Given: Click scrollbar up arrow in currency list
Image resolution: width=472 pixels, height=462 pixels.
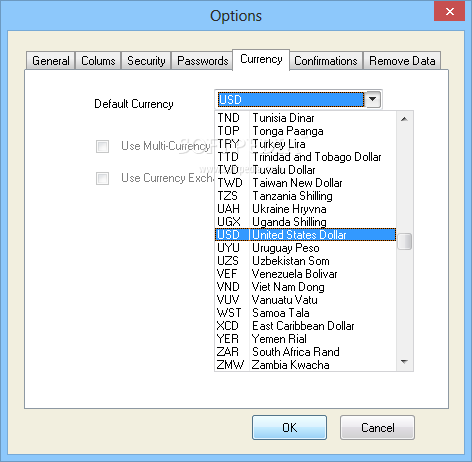Looking at the screenshot, I should coord(404,119).
